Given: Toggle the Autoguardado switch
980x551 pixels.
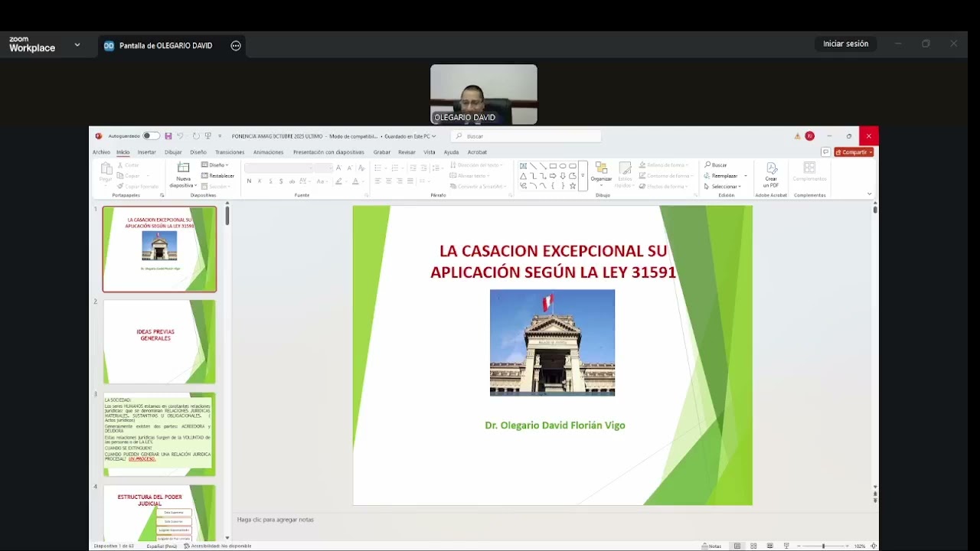Looking at the screenshot, I should [151, 136].
